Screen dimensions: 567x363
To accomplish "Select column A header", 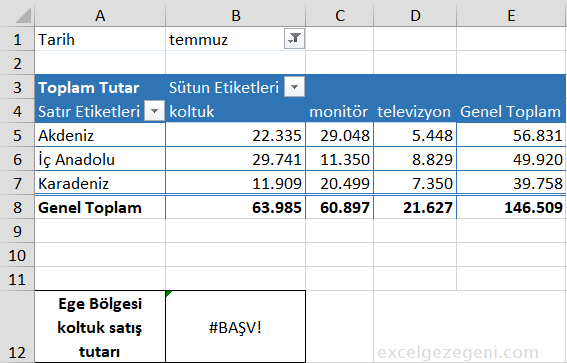I will click(x=100, y=15).
